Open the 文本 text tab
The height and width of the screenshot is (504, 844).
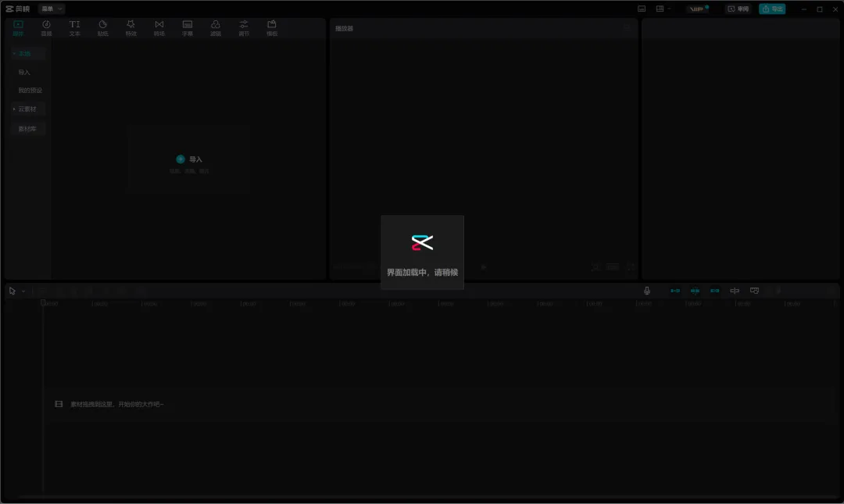click(75, 28)
